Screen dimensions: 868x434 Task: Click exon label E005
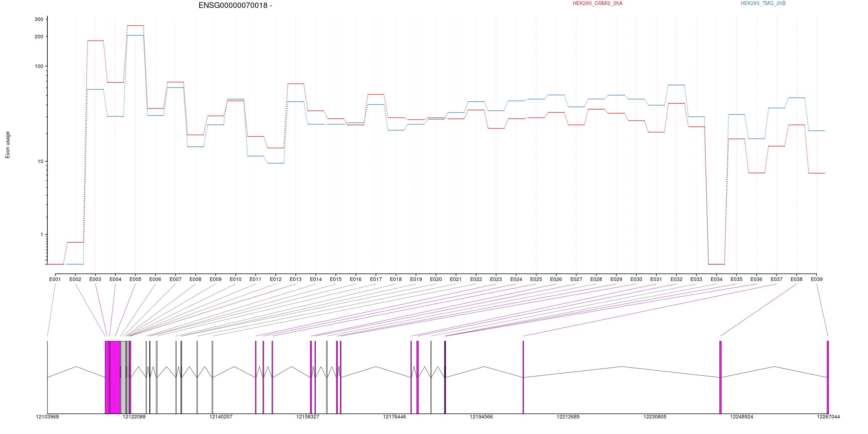135,279
